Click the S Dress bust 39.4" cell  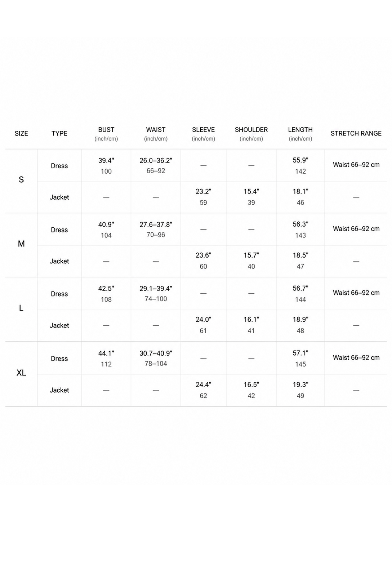point(106,166)
